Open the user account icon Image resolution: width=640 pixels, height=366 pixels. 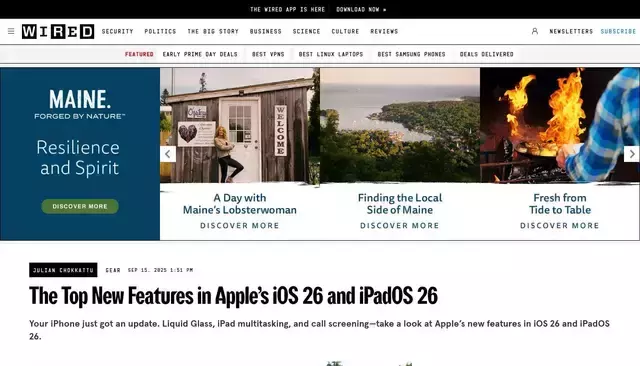tap(535, 31)
